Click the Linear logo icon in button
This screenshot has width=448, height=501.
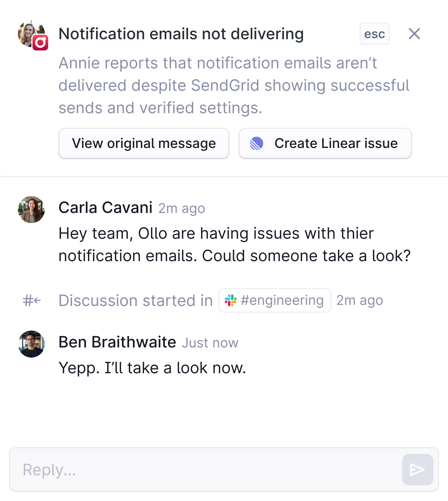[256, 143]
